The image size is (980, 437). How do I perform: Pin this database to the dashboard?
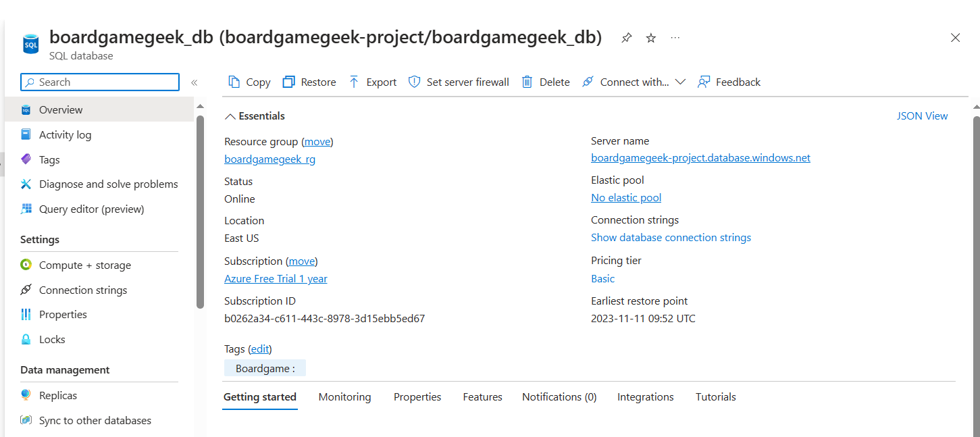pyautogui.click(x=627, y=38)
